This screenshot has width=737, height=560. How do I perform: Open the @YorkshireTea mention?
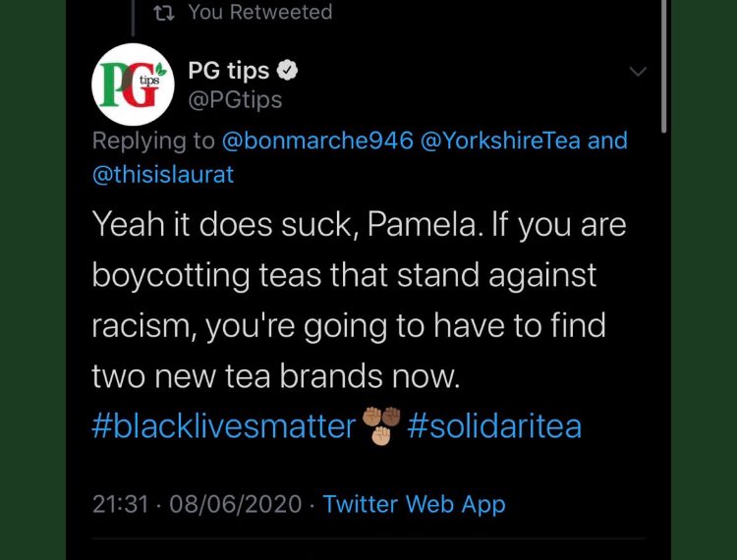[x=500, y=140]
